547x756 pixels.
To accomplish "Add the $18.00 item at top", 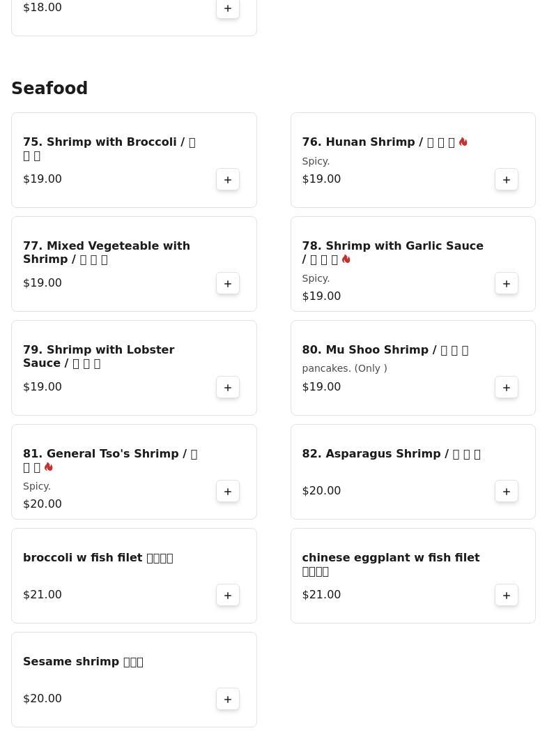I will [x=228, y=8].
